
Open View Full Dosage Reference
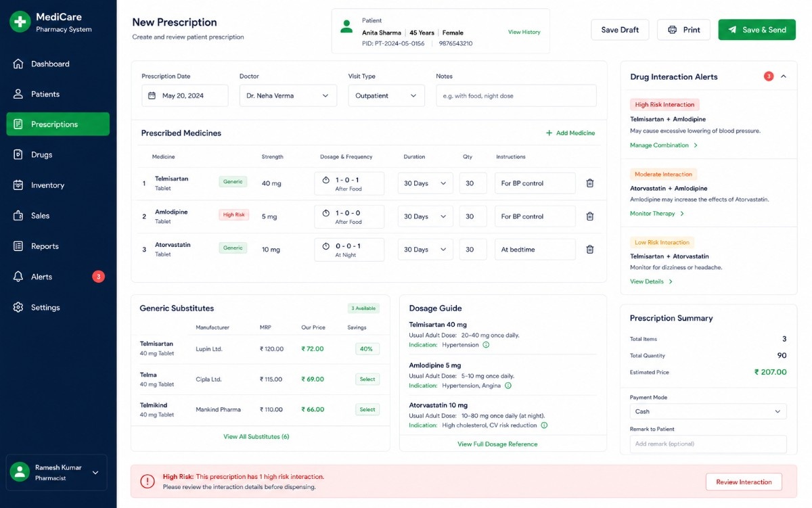click(x=497, y=444)
